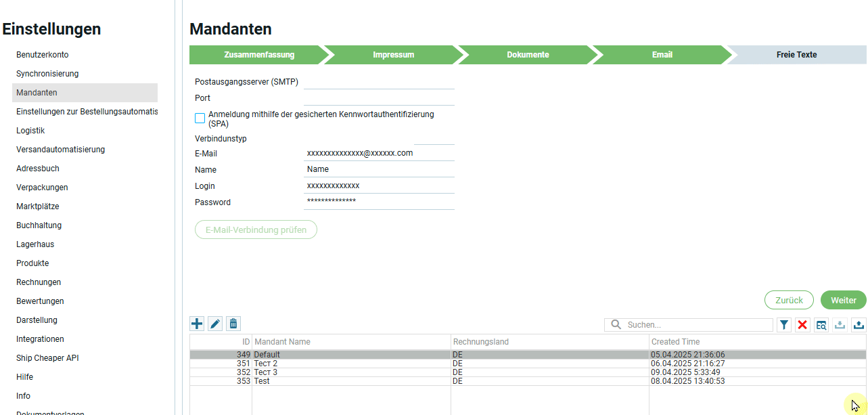This screenshot has width=868, height=415.
Task: Click the add new Mandant plus icon
Action: click(197, 324)
